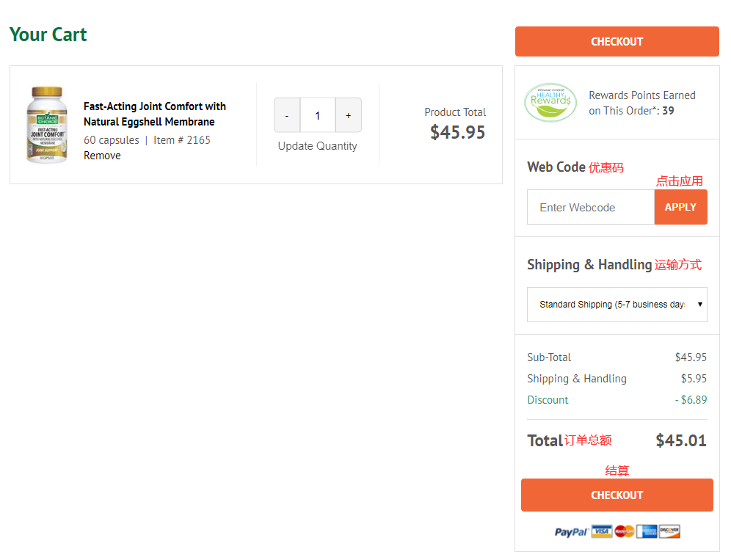Image resolution: width=731 pixels, height=560 pixels.
Task: Click the Visa card icon
Action: (602, 531)
